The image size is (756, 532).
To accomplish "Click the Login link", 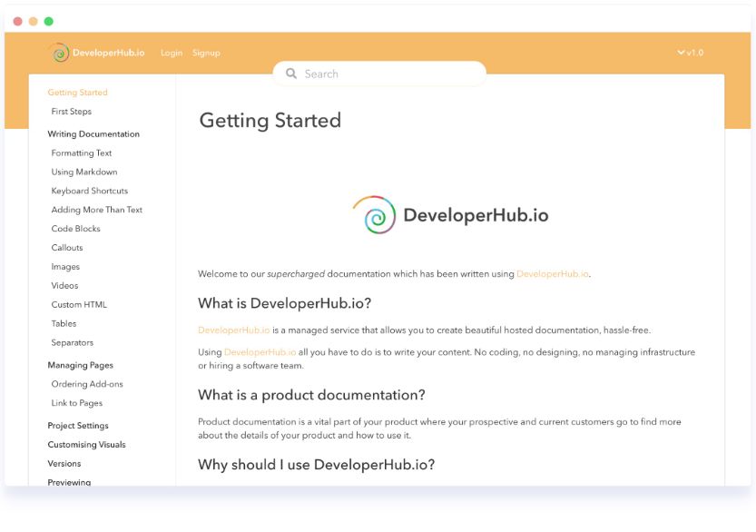I will pos(172,53).
